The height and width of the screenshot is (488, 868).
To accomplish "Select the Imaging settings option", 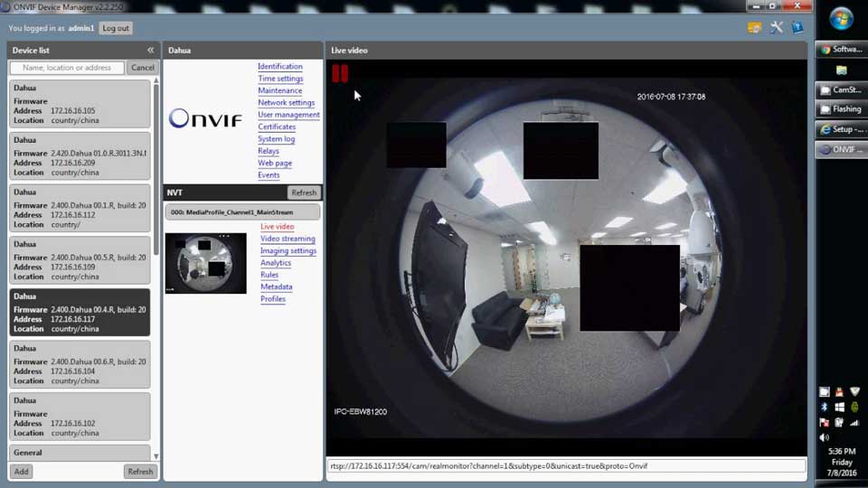I will click(288, 251).
